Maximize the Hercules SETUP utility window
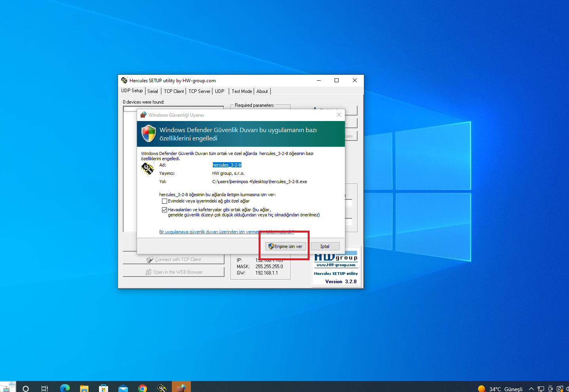The height and width of the screenshot is (392, 569). [x=337, y=80]
